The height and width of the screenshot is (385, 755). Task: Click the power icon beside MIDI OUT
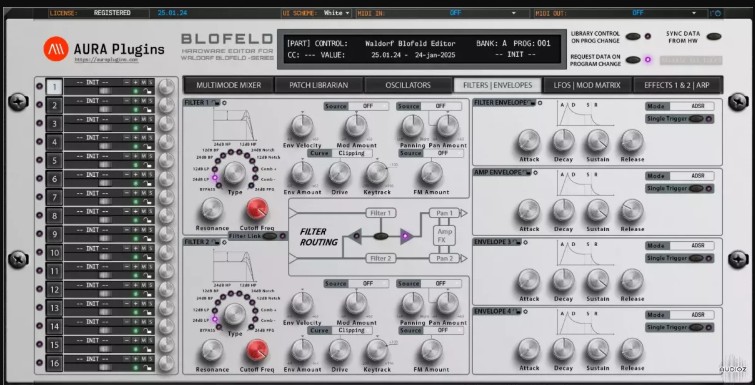717,13
